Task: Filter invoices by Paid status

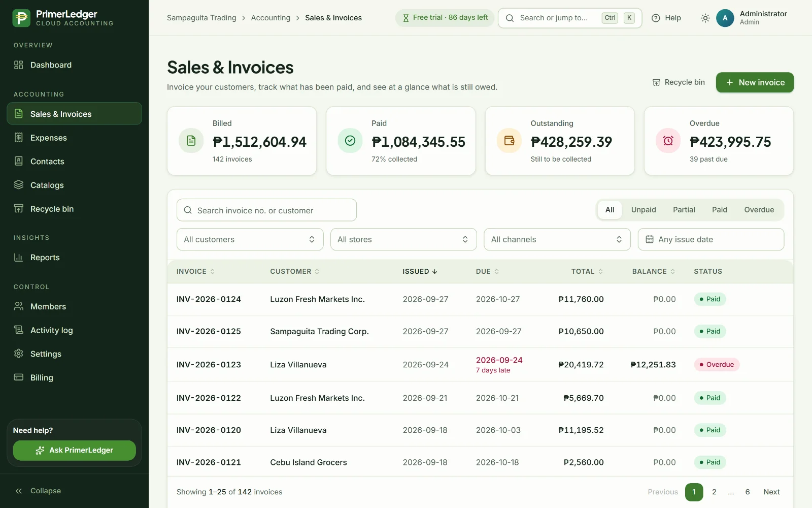Action: click(719, 210)
